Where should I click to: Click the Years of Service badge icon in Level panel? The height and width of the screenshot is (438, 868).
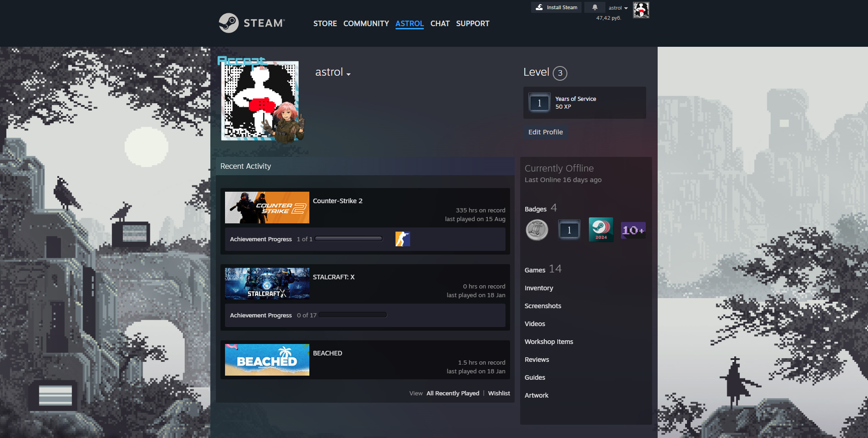pos(539,103)
